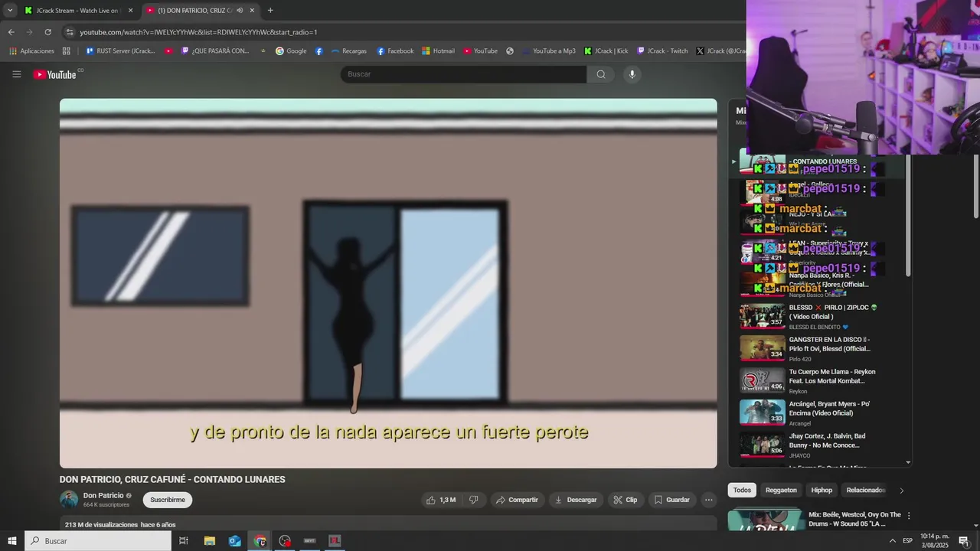
Task: Show hidden system tray icons chevron
Action: click(x=892, y=541)
